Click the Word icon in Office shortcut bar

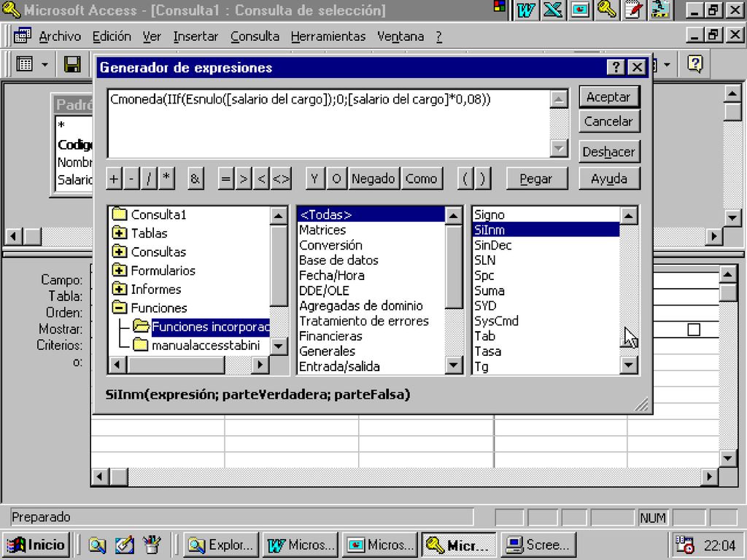(525, 10)
